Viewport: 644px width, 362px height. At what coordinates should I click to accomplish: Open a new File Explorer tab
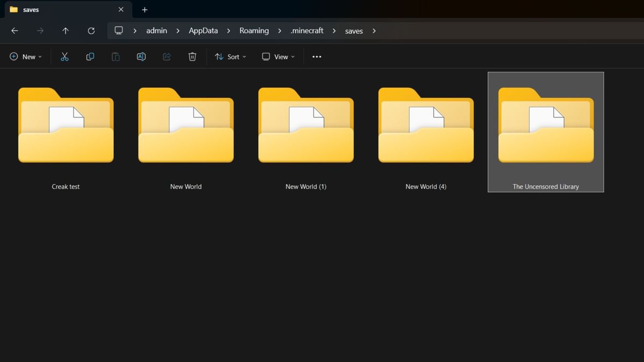pos(144,9)
